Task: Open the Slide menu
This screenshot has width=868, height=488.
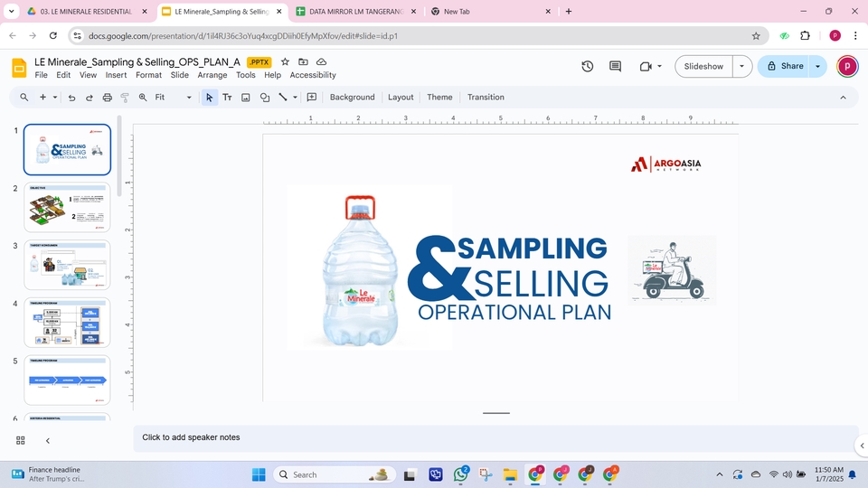Action: coord(179,75)
